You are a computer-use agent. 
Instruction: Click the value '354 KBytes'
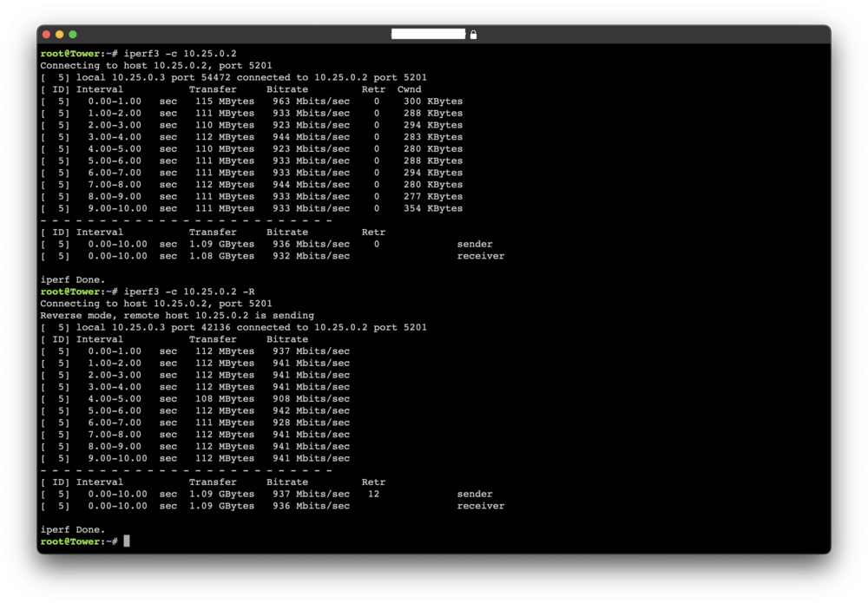433,208
